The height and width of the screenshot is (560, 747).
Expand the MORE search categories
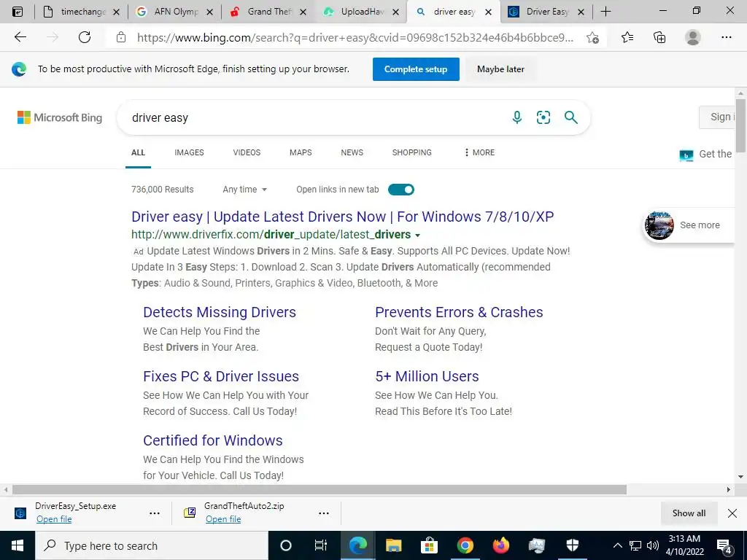pos(479,152)
